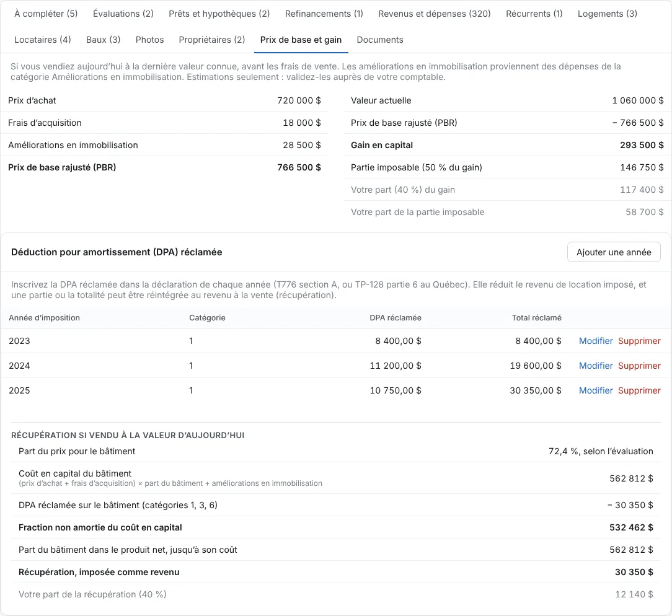Click Supprimer for the 2023 row
The image size is (672, 616).
click(639, 341)
